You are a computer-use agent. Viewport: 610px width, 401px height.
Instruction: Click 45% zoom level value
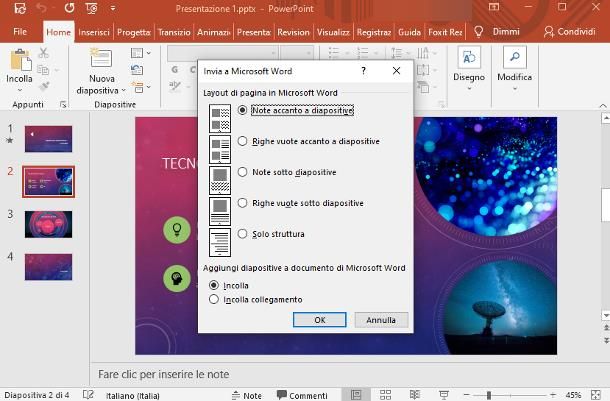tap(573, 395)
